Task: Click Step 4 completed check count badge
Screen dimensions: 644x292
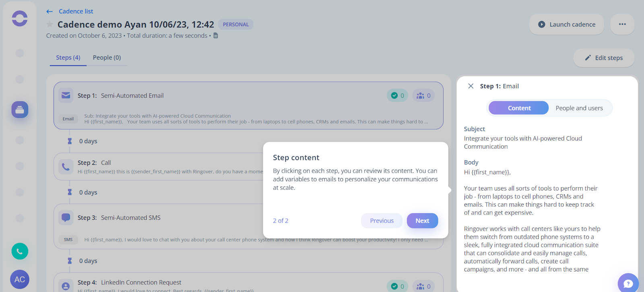Action: (397, 286)
